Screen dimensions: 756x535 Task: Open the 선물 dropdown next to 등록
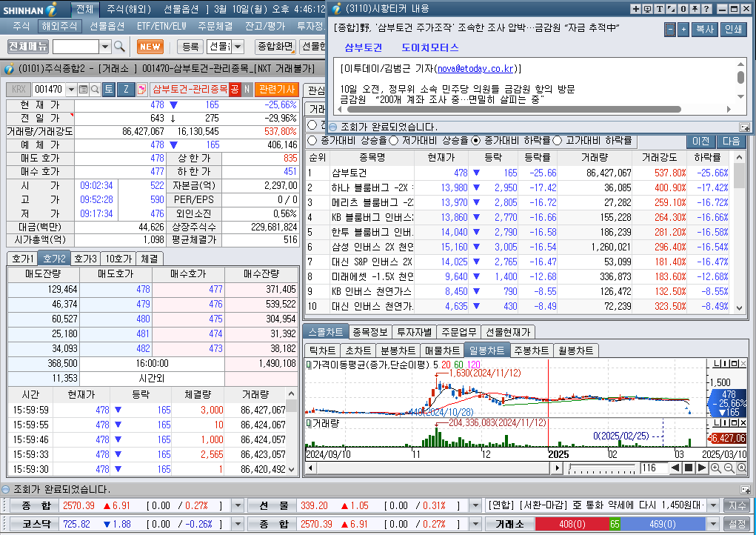coord(238,47)
